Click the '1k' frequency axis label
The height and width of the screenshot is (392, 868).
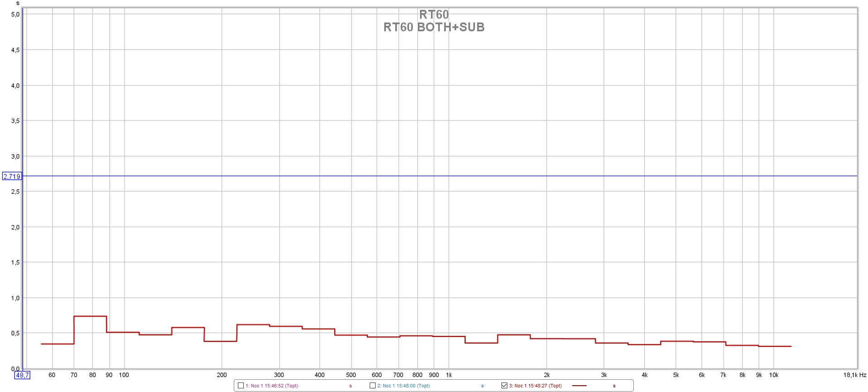[x=449, y=375]
